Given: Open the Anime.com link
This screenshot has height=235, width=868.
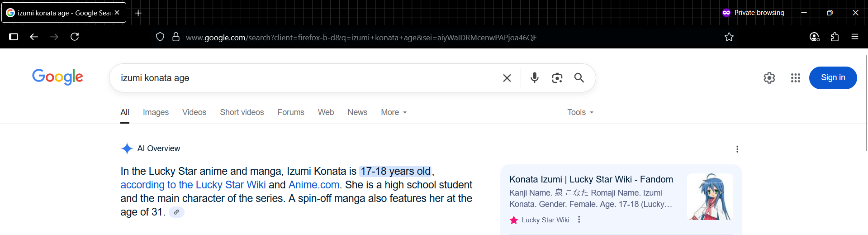Looking at the screenshot, I should point(313,185).
